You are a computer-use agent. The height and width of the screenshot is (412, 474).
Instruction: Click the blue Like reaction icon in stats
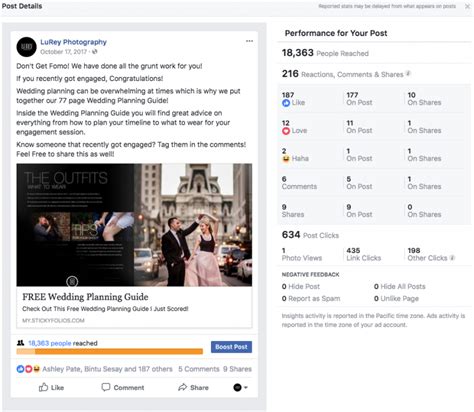[x=286, y=103]
